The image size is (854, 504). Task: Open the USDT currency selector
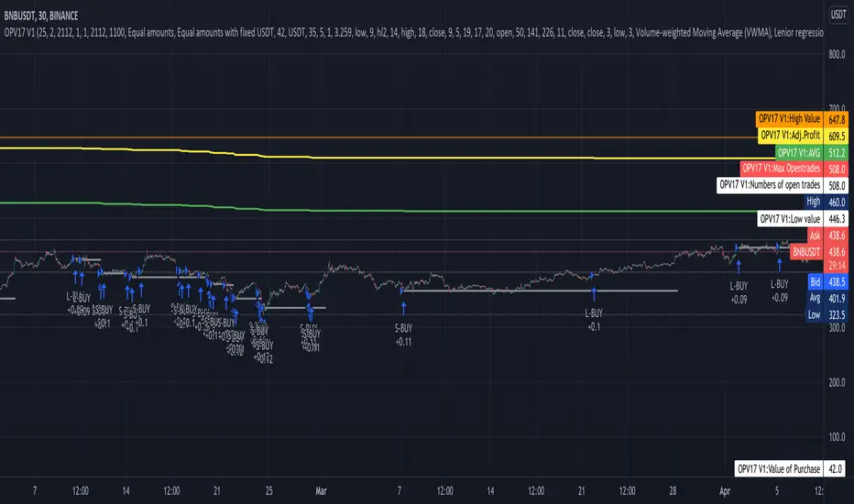pyautogui.click(x=838, y=15)
